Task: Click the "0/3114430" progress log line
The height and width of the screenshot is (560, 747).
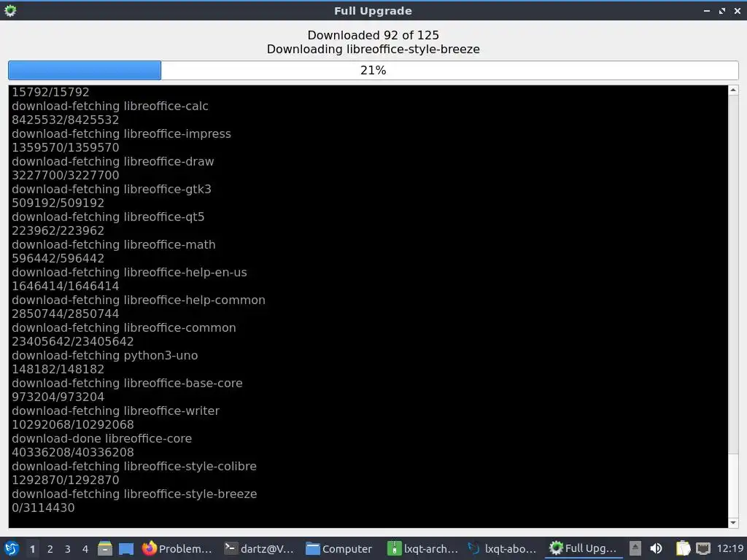Action: coord(43,507)
